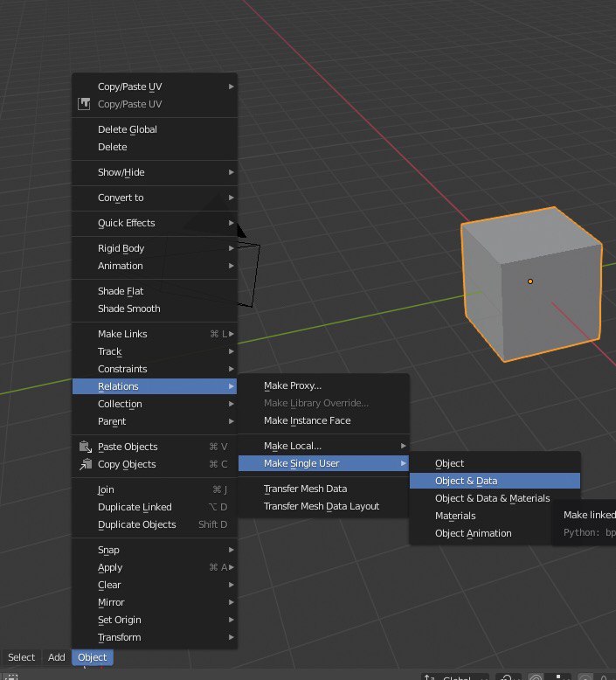Open the highlighted Relations submenu

pyautogui.click(x=155, y=386)
